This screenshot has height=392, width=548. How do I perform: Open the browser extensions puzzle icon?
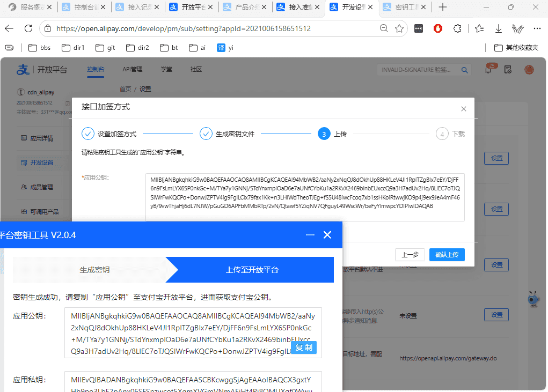click(457, 28)
